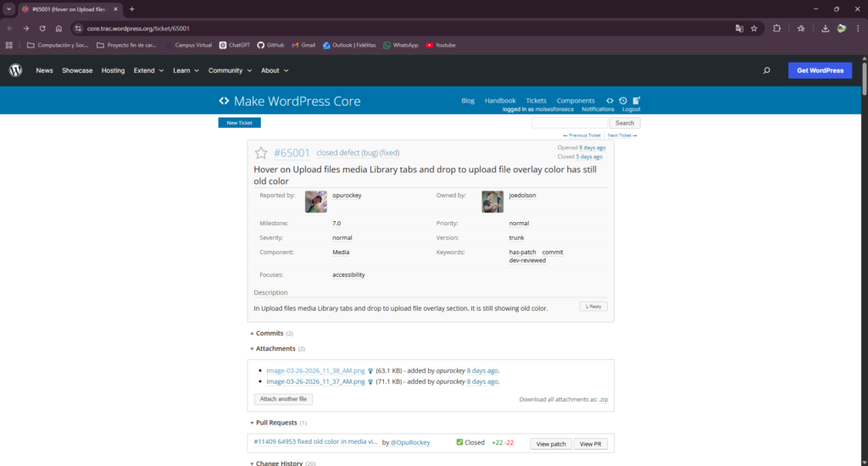868x466 pixels.
Task: Expand the Commits section
Action: point(271,333)
